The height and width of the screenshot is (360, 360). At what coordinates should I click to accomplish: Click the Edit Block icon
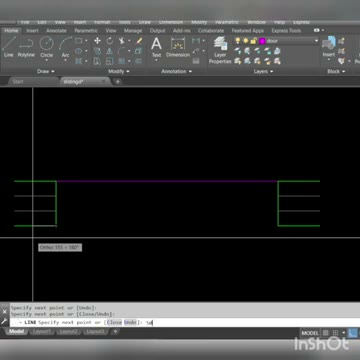341,51
